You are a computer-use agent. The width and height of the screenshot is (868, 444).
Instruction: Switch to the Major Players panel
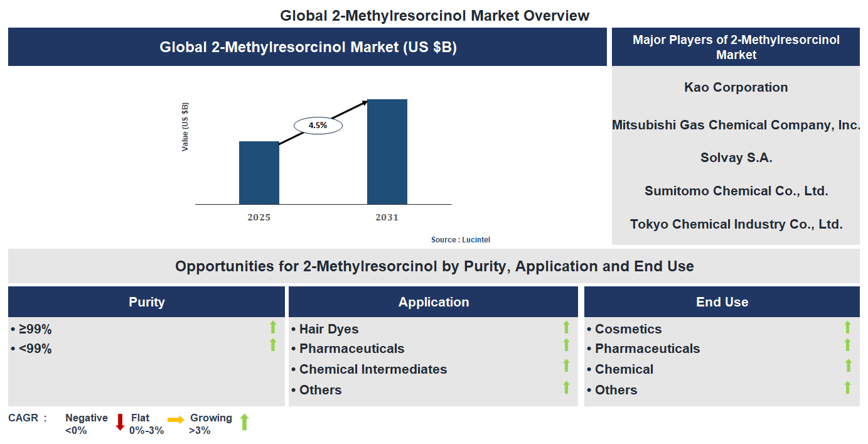pos(736,47)
